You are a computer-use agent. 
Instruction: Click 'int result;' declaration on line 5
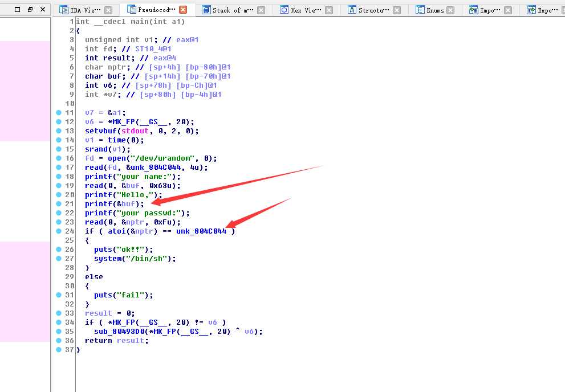(110, 58)
